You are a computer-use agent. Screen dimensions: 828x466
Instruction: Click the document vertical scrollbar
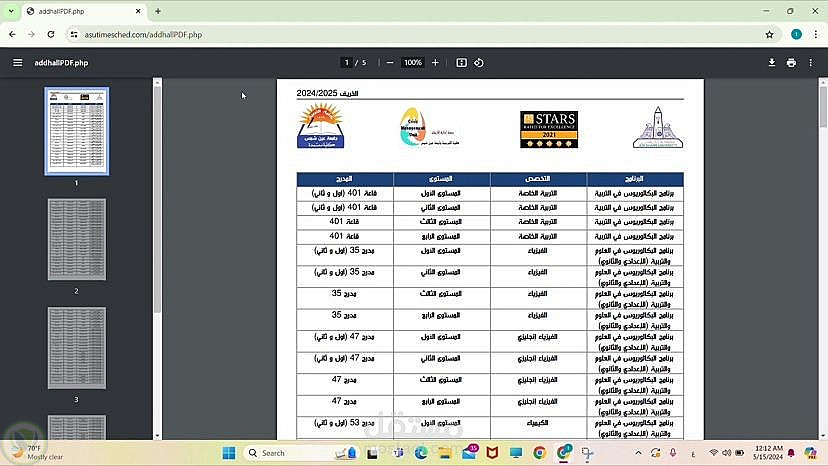click(823, 106)
